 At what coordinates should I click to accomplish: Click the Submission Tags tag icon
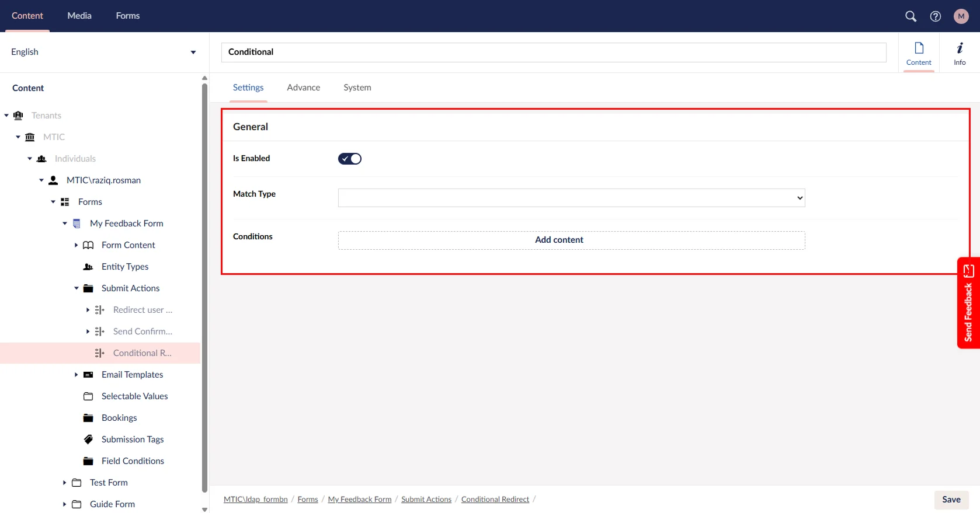coord(88,439)
